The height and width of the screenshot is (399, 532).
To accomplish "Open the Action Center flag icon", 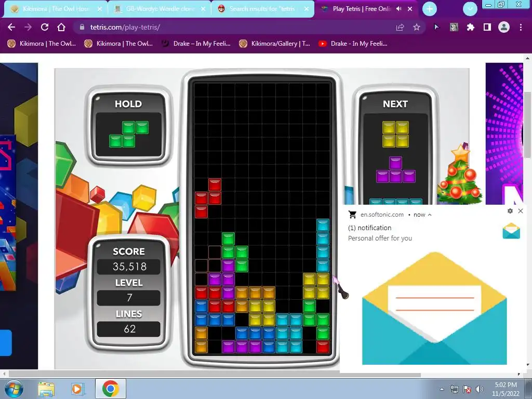I will point(467,389).
